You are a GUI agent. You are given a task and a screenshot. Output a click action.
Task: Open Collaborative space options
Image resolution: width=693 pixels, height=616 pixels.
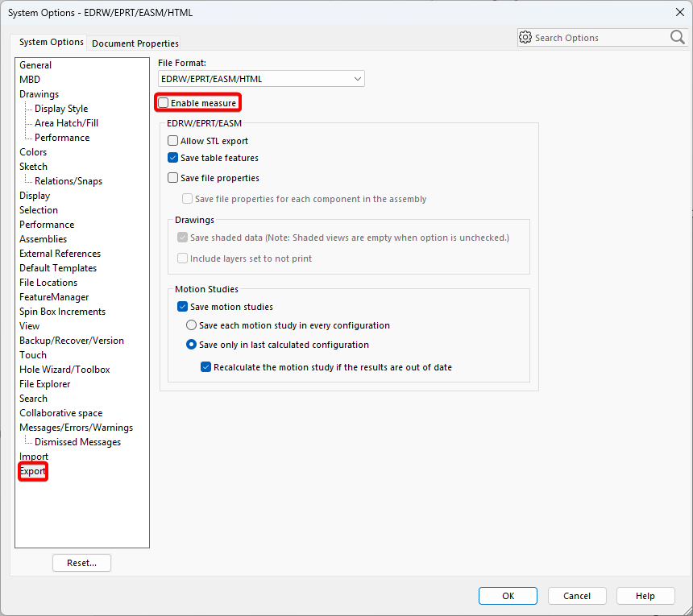[x=61, y=413]
